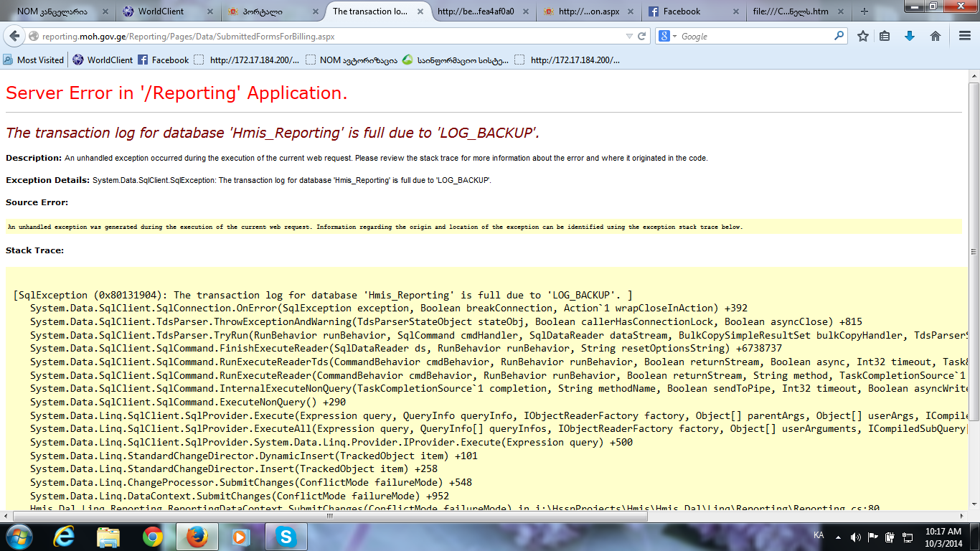Open the Google search engine dropdown
The image size is (980, 551).
tap(668, 36)
